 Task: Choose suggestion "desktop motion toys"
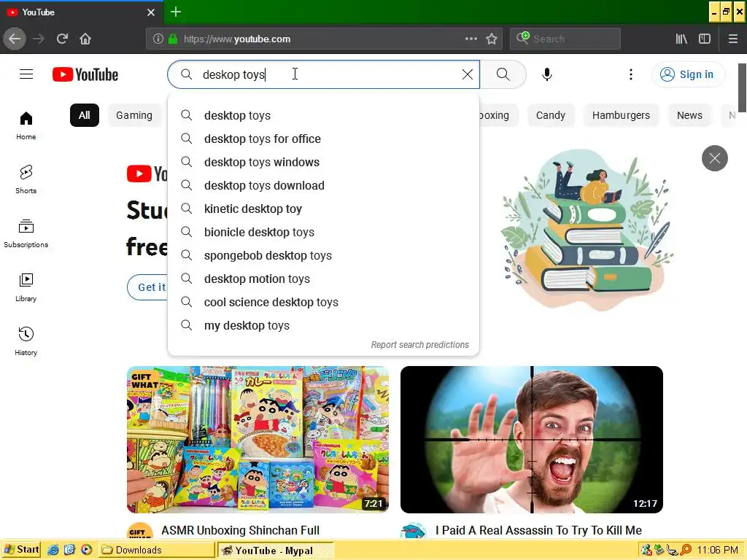pos(323,279)
